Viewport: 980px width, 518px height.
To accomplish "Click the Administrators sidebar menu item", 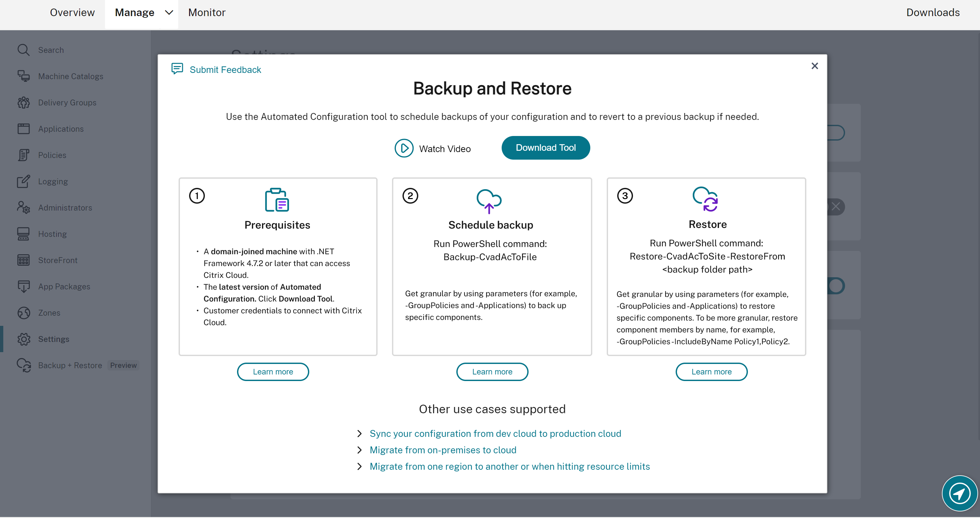I will click(x=65, y=208).
